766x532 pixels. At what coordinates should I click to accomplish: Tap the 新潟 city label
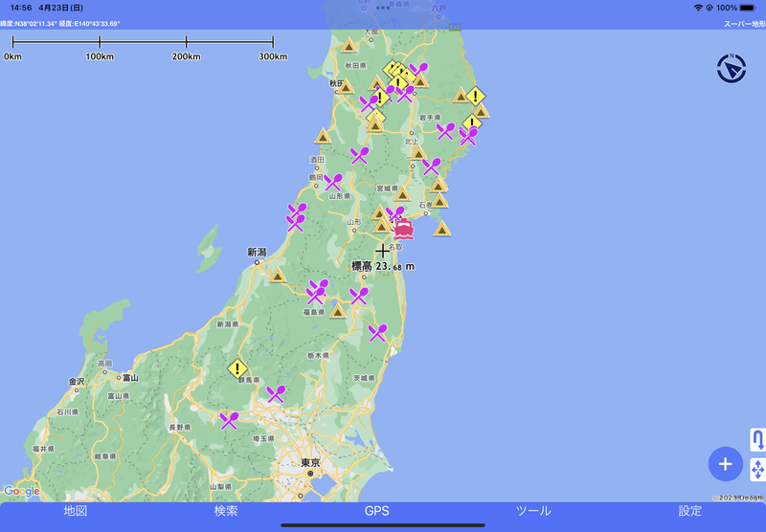pos(257,252)
